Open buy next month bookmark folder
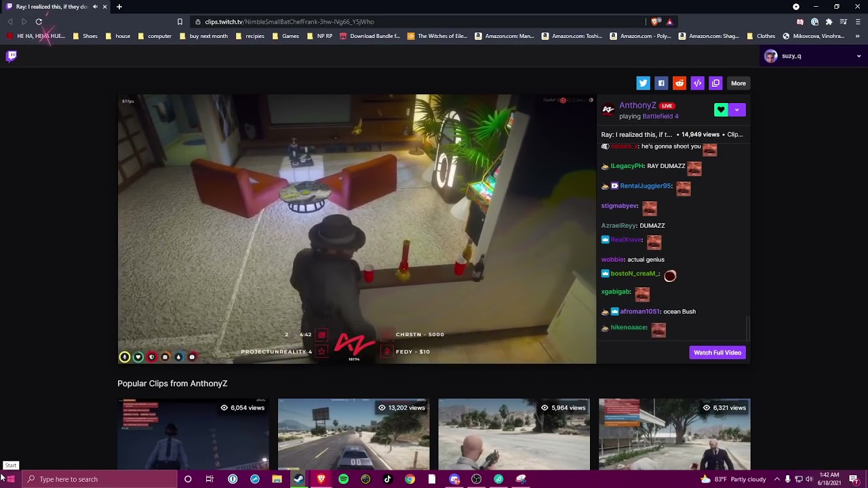Viewport: 868px width, 488px height. [x=204, y=36]
